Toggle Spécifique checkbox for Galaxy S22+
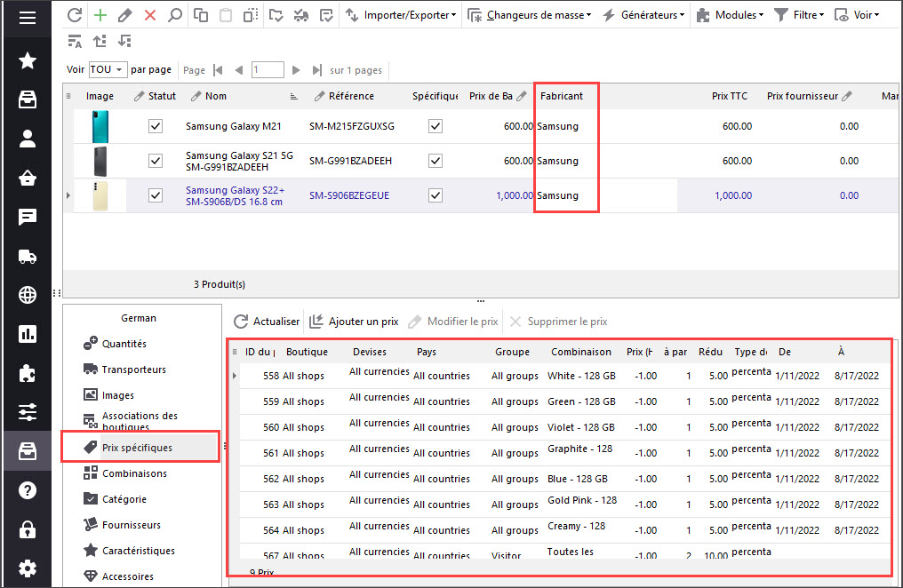 (x=436, y=195)
